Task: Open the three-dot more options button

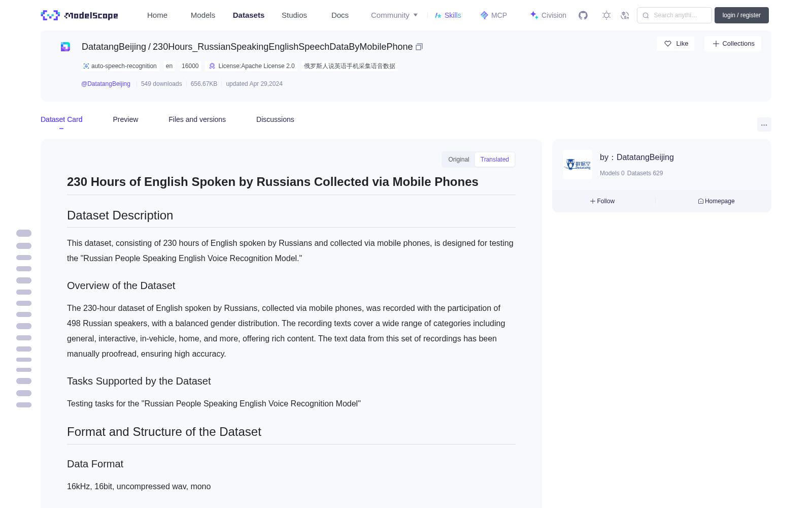Action: pyautogui.click(x=764, y=124)
